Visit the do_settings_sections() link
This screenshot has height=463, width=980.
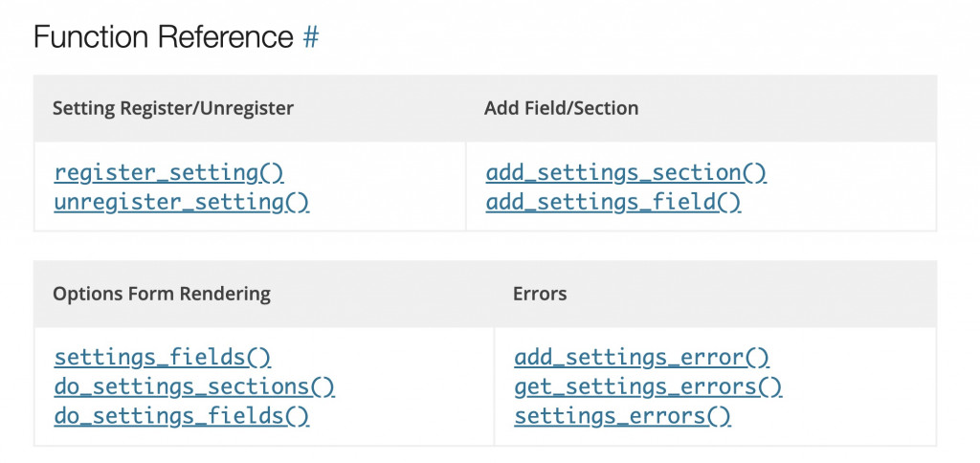[194, 386]
